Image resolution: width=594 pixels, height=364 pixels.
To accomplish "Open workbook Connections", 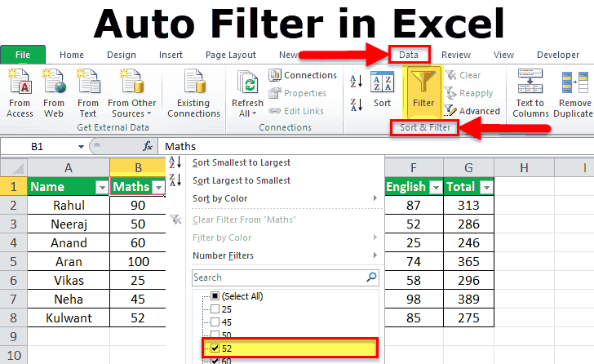I will (303, 75).
